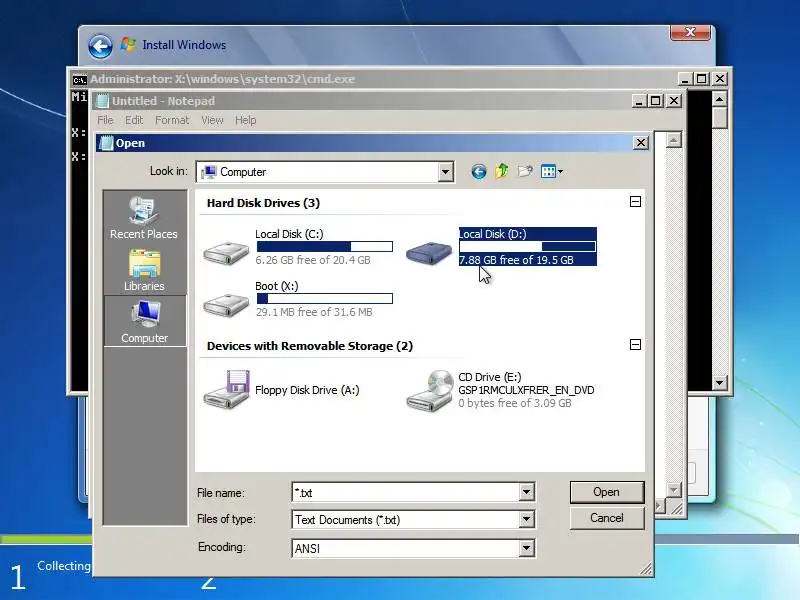Screen dimensions: 800x600
Task: Expand the File name dropdown arrow
Action: (527, 492)
